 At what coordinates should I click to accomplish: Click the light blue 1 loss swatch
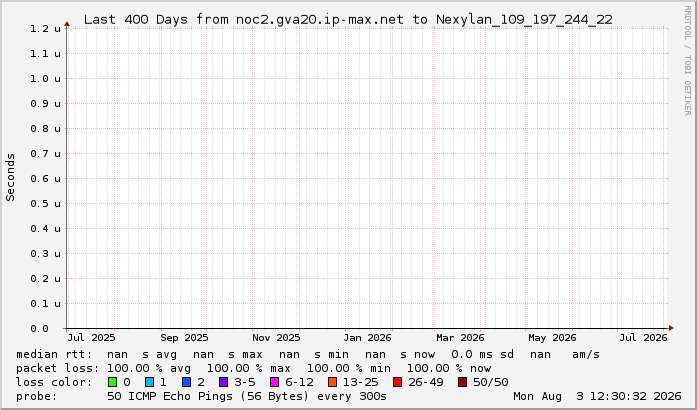pos(149,382)
